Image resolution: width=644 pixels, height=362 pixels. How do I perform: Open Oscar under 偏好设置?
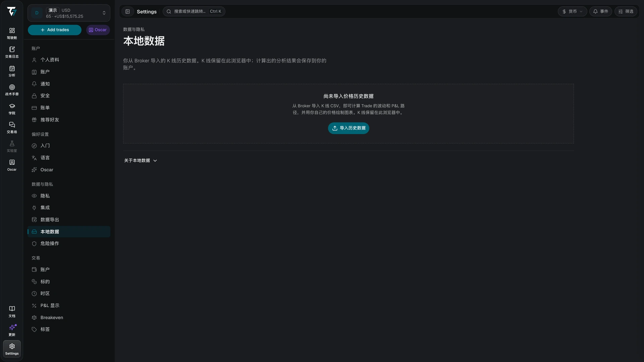[x=69, y=170]
